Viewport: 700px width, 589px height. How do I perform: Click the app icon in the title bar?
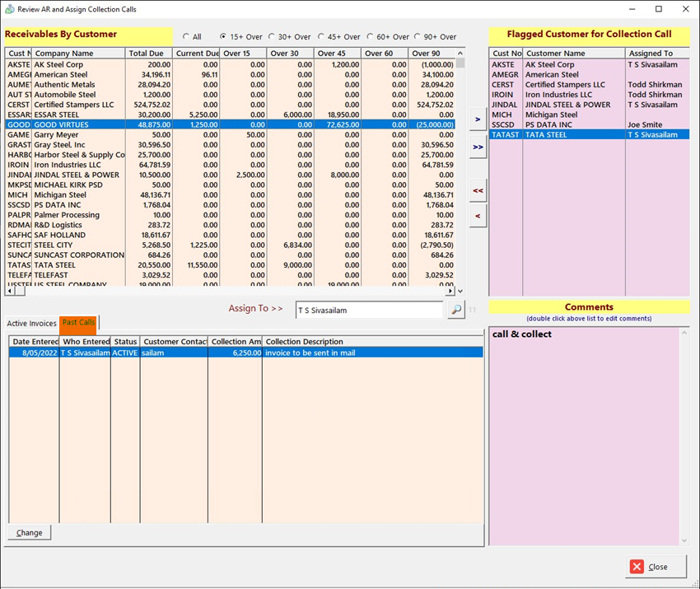click(x=9, y=9)
